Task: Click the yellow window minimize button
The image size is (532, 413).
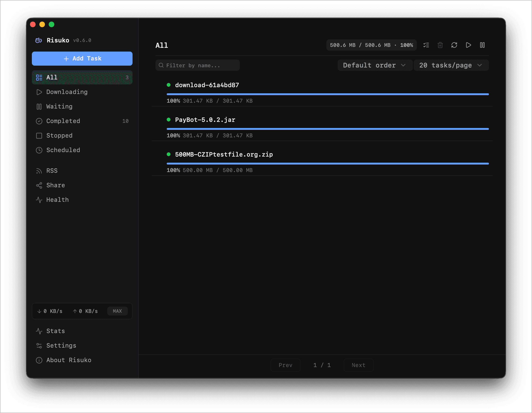Action: tap(42, 24)
